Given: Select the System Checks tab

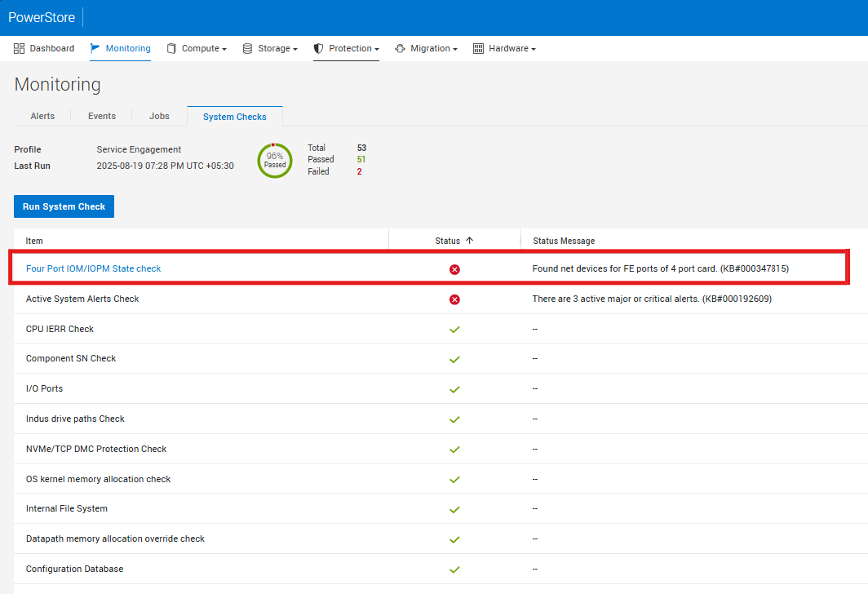Looking at the screenshot, I should pyautogui.click(x=235, y=117).
